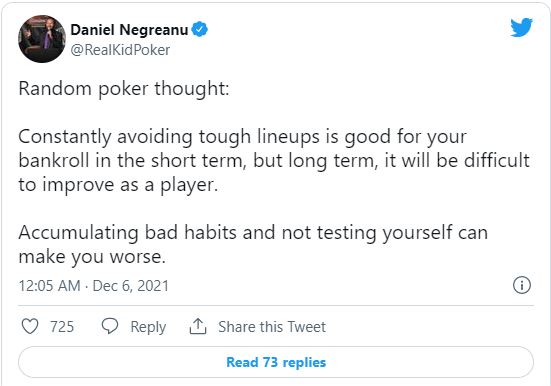
Task: Open the @RealKidPoker handle link
Action: coord(120,50)
